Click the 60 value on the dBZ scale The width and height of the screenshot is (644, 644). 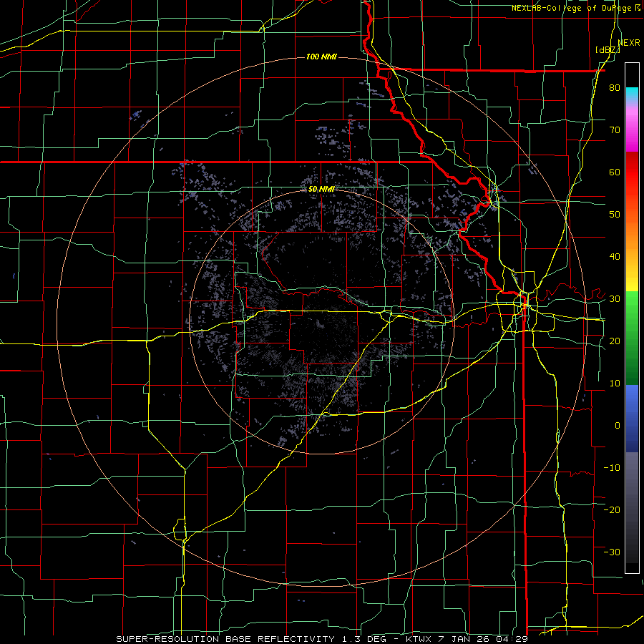615,172
